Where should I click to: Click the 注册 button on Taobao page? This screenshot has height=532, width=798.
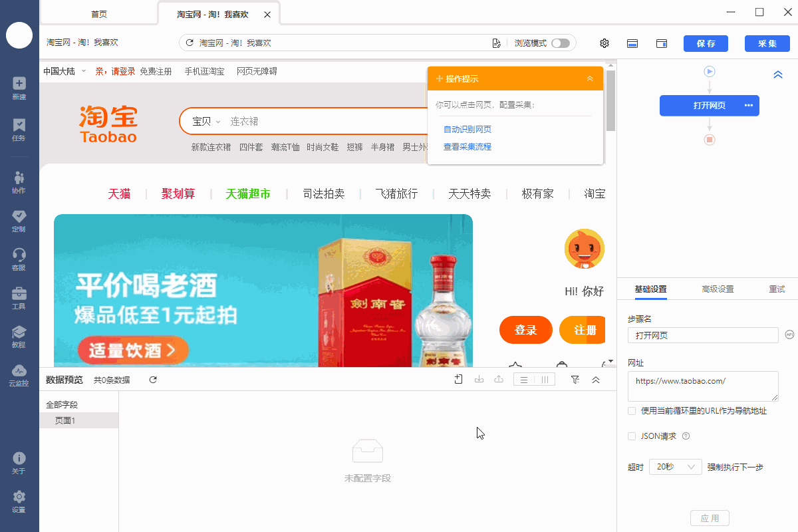coord(583,330)
